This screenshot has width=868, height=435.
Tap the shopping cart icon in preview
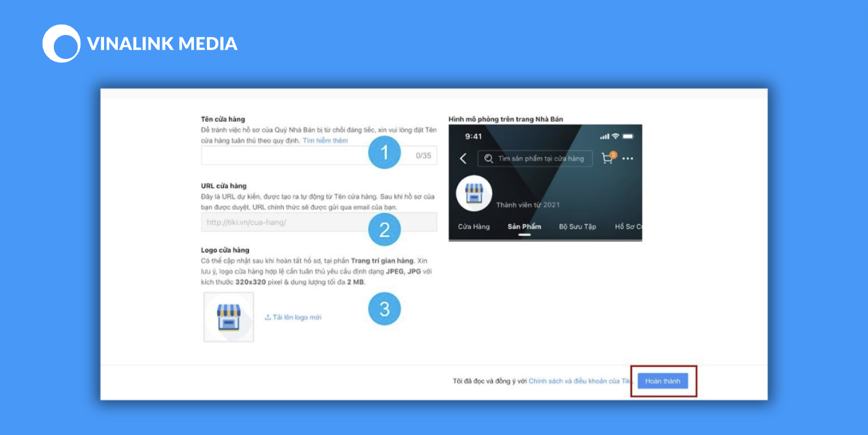[608, 158]
